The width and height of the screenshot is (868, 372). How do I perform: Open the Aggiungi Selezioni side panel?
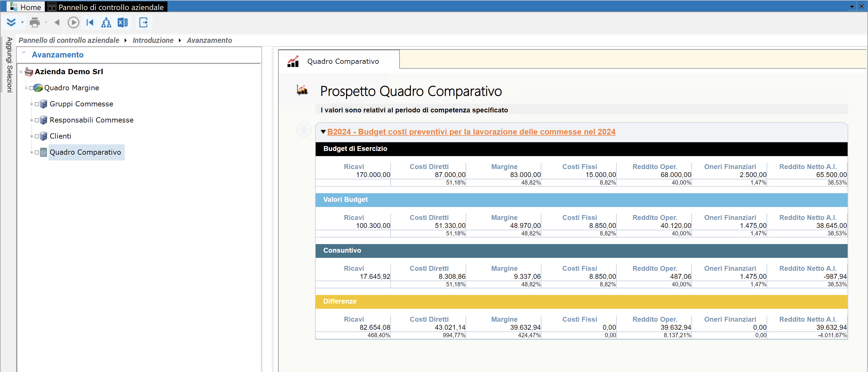[x=9, y=65]
